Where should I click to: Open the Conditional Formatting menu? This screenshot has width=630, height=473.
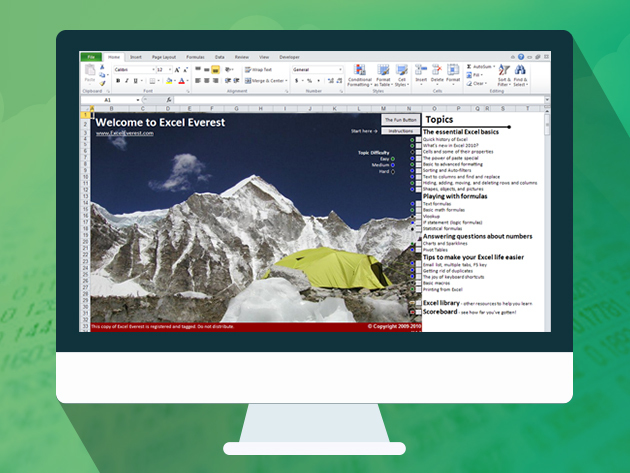[x=360, y=75]
